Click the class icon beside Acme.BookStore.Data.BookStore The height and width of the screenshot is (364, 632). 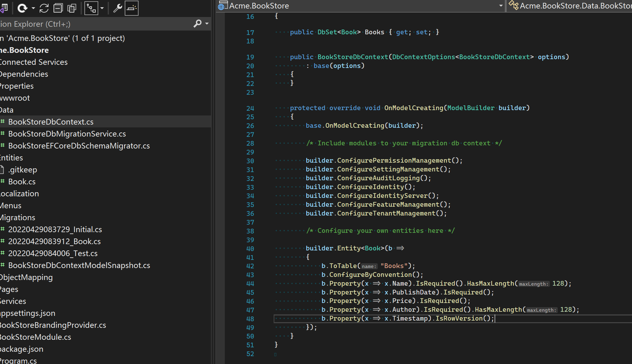(x=513, y=5)
